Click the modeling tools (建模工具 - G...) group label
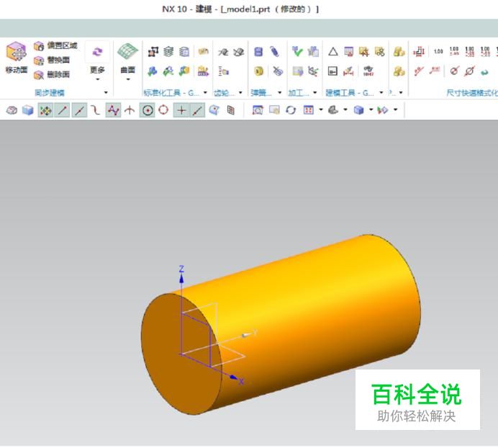The image size is (498, 448). (350, 93)
